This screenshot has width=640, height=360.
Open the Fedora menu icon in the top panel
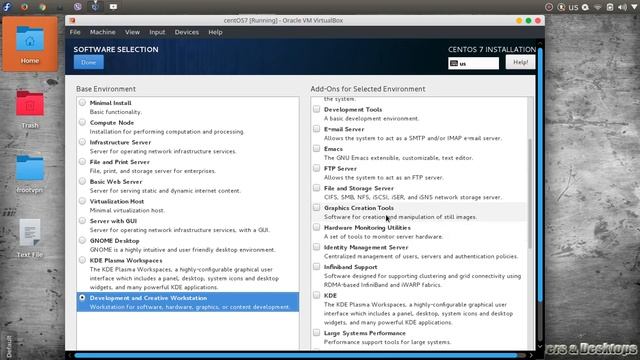[x=7, y=7]
